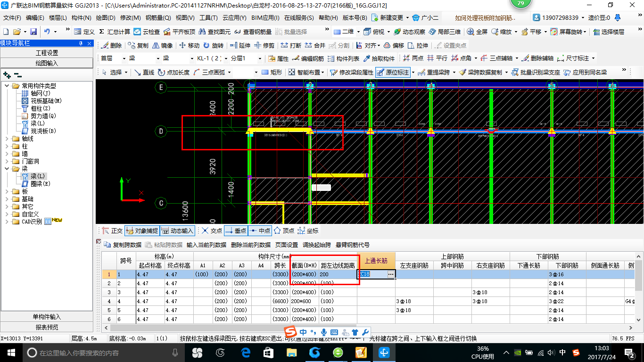This screenshot has height=362, width=644.
Task: Toggle 动态输入 dynamic input
Action: click(177, 230)
